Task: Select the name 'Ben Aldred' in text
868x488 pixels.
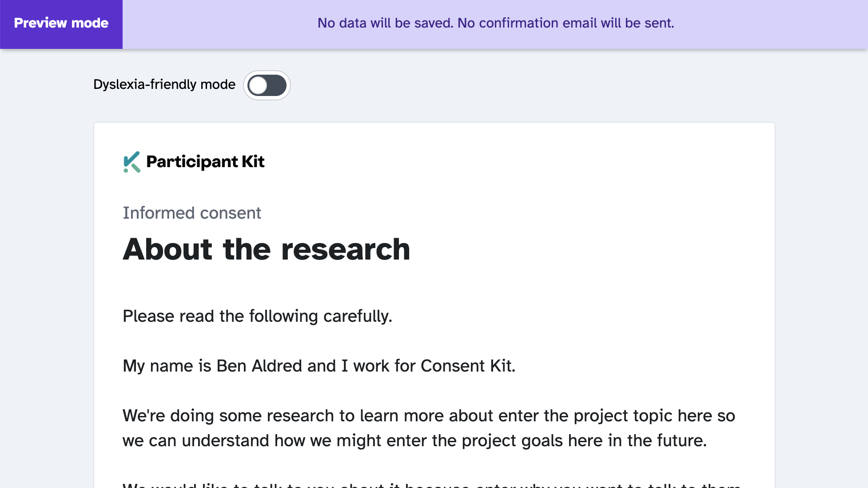Action: coord(259,366)
